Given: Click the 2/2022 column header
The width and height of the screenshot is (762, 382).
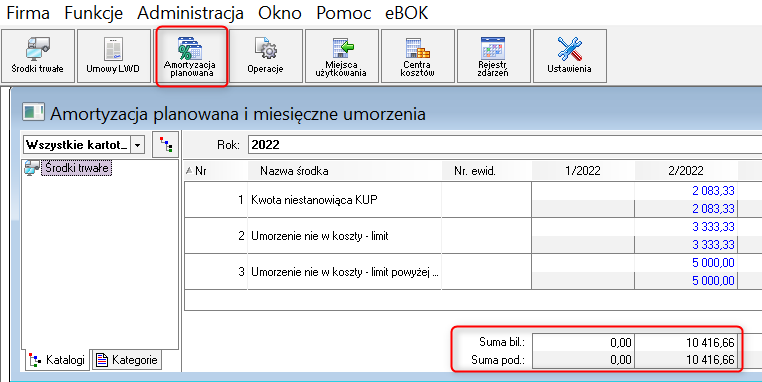Looking at the screenshot, I should 686,171.
